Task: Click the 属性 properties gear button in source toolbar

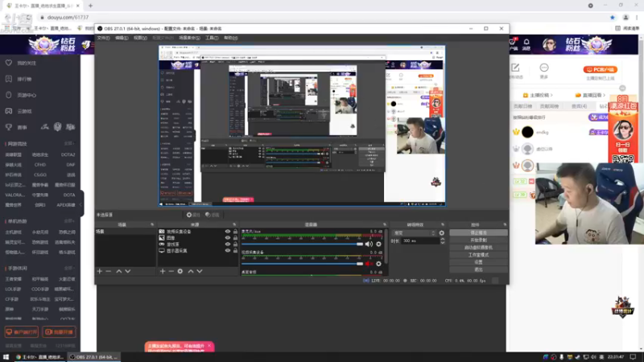Action: click(x=192, y=215)
